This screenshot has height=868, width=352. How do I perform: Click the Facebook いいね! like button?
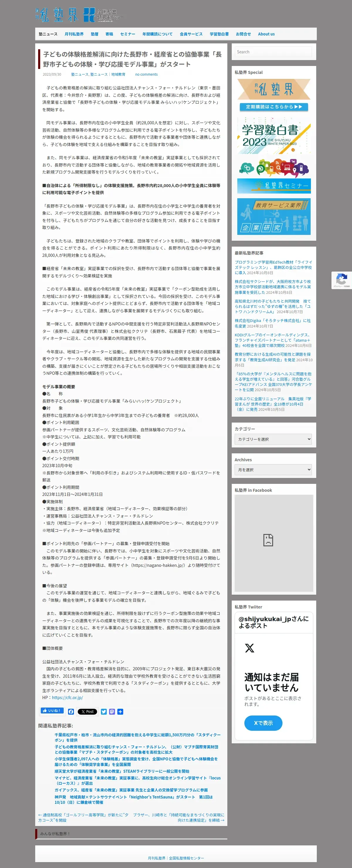click(52, 710)
